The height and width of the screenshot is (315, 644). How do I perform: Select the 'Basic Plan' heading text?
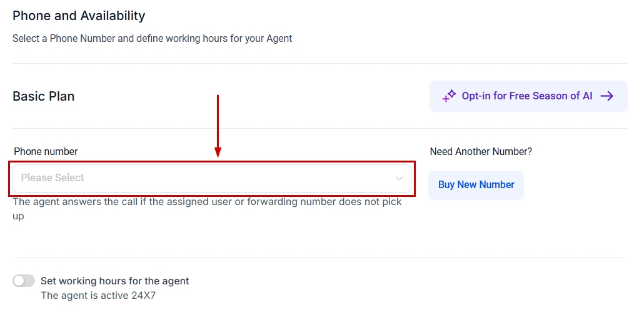(x=43, y=96)
